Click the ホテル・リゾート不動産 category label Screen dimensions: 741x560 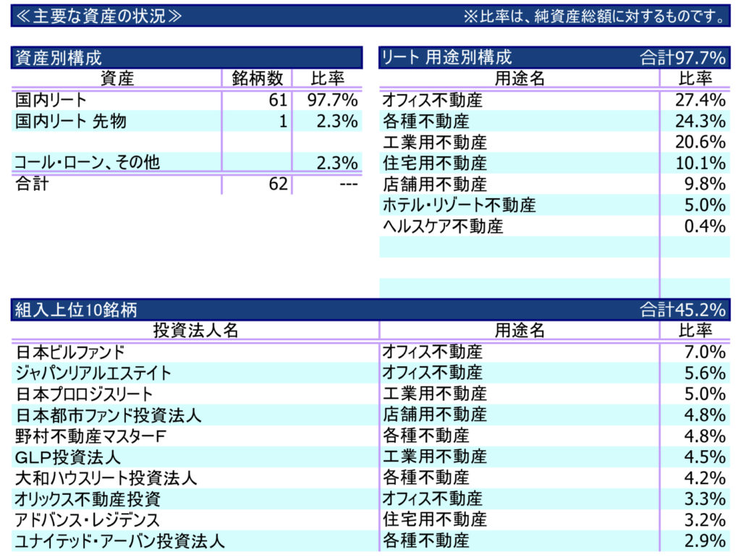point(459,205)
